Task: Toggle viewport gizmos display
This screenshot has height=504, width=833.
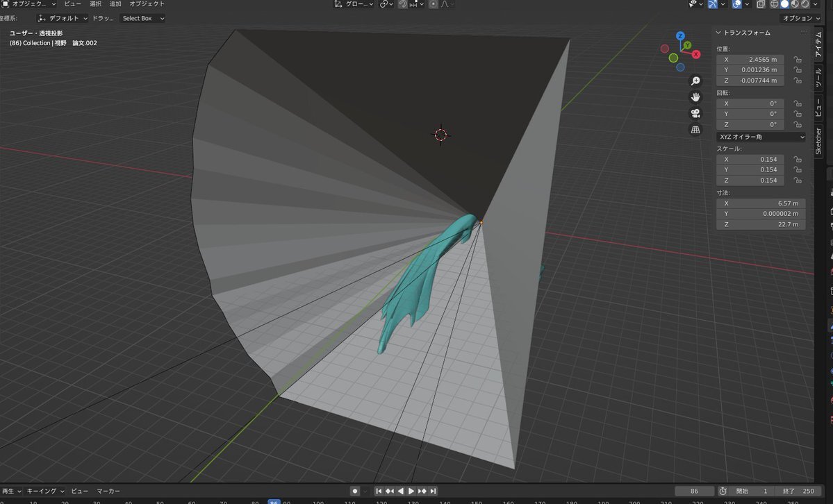Action: (712, 4)
